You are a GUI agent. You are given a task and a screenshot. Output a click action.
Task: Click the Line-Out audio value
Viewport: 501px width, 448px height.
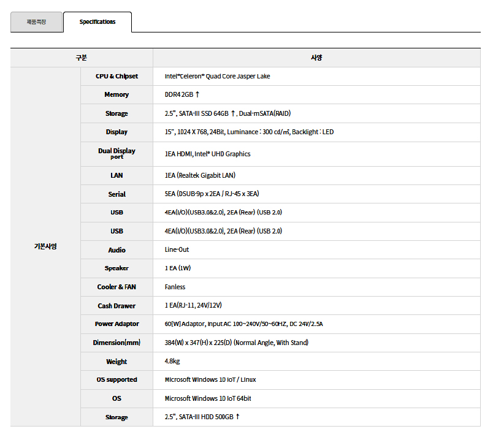click(177, 249)
